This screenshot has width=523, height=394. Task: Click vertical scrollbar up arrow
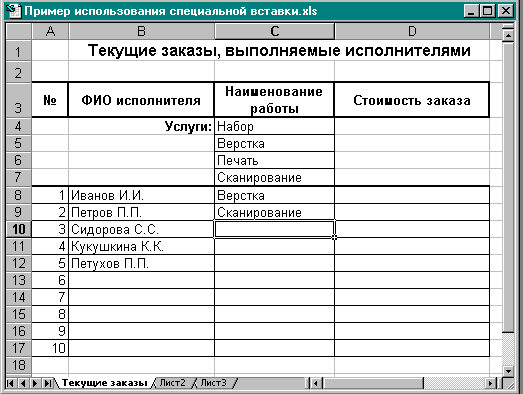click(508, 35)
